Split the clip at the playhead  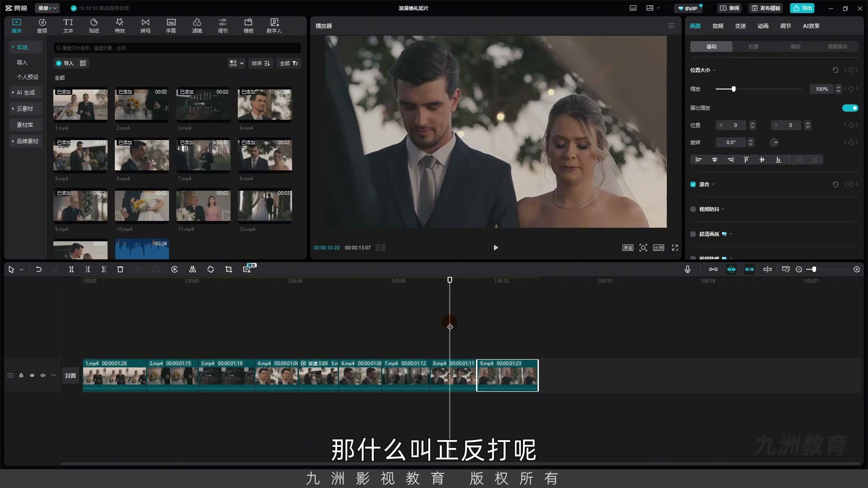[71, 269]
